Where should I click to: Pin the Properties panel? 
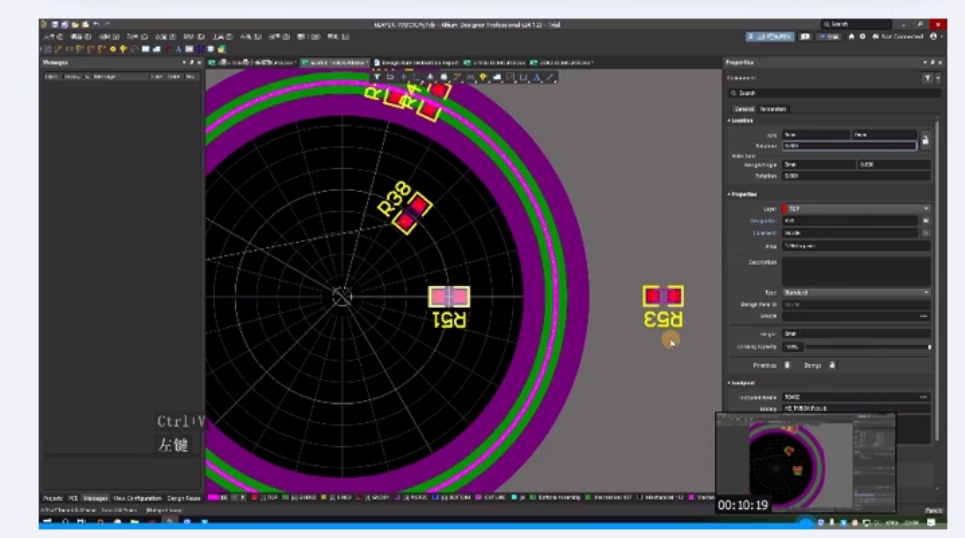click(x=932, y=63)
